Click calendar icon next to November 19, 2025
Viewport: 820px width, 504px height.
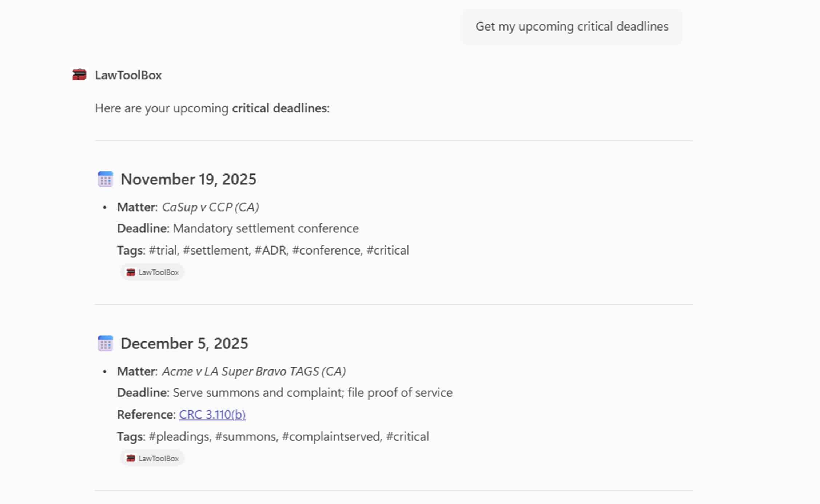tap(106, 179)
